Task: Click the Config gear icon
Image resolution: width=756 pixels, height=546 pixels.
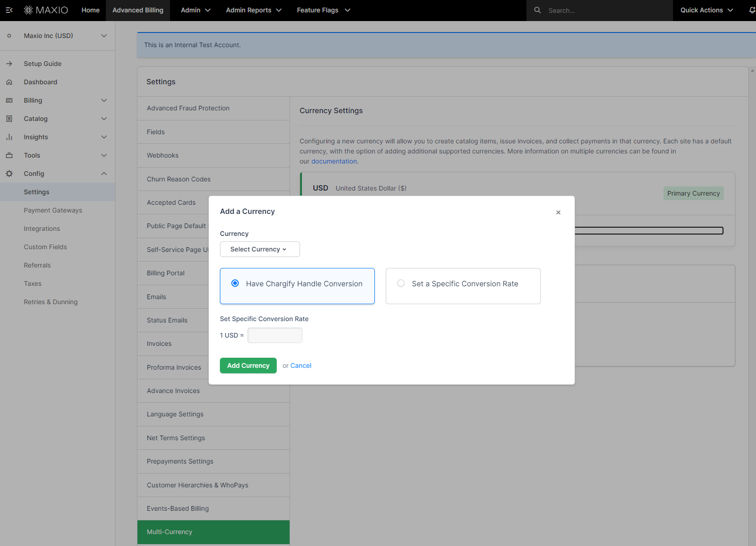Action: [x=9, y=174]
